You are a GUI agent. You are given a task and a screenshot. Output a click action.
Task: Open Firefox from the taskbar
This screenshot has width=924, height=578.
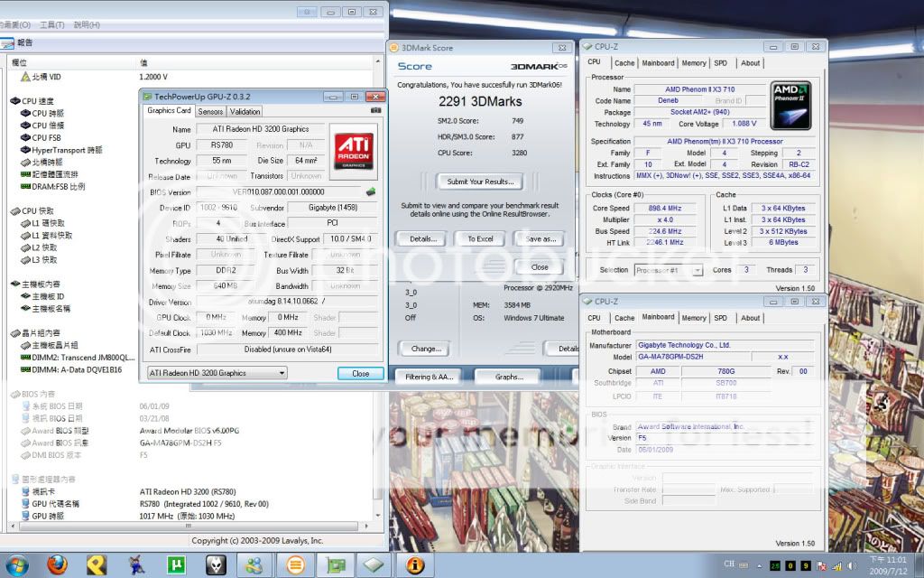pos(58,565)
